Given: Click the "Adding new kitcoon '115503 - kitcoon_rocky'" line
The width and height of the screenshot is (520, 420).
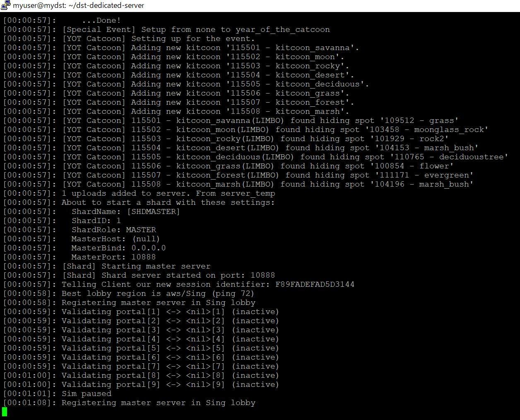Looking at the screenshot, I should tap(176, 66).
